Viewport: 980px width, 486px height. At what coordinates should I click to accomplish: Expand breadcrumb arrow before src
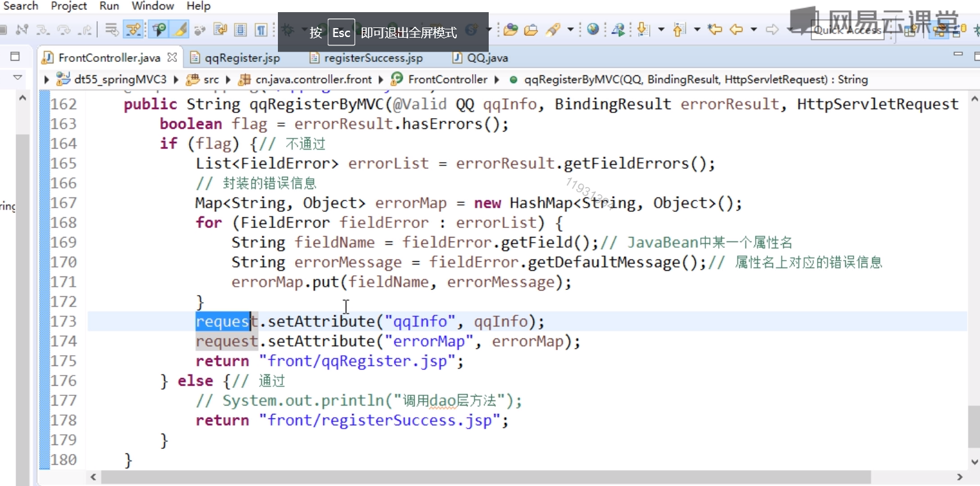[x=177, y=80]
